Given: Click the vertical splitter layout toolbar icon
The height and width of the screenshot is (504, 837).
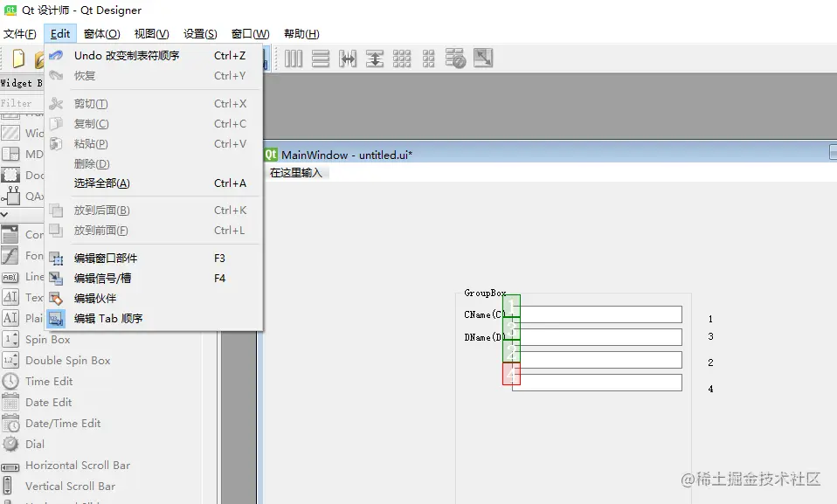Looking at the screenshot, I should pyautogui.click(x=376, y=60).
